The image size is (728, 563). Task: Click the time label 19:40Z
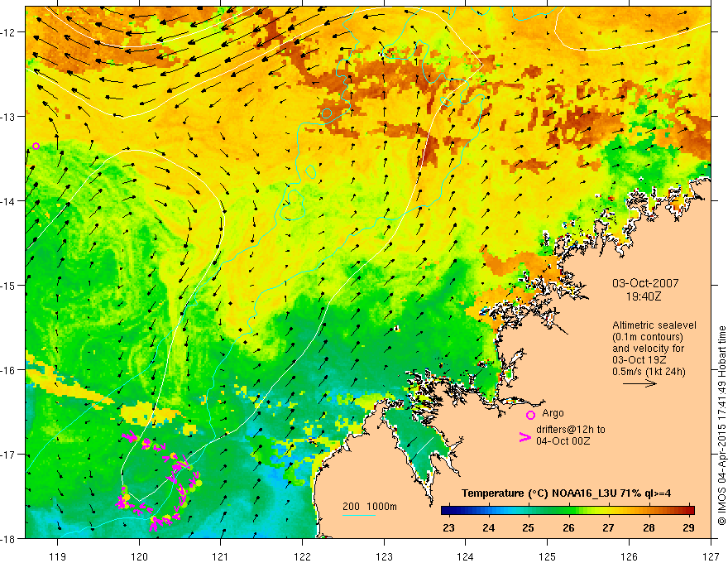pyautogui.click(x=644, y=296)
